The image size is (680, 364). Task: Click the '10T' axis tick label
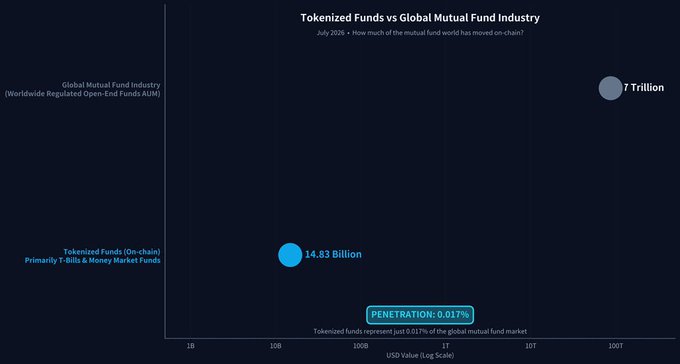coord(531,346)
